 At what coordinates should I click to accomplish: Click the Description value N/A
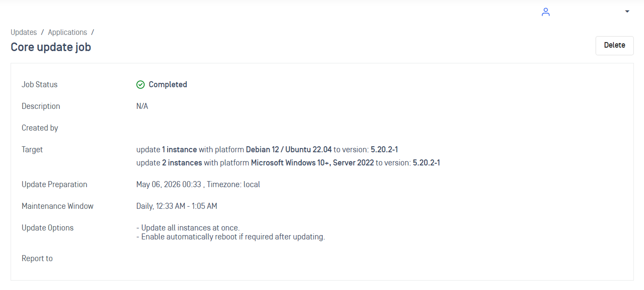coord(142,106)
